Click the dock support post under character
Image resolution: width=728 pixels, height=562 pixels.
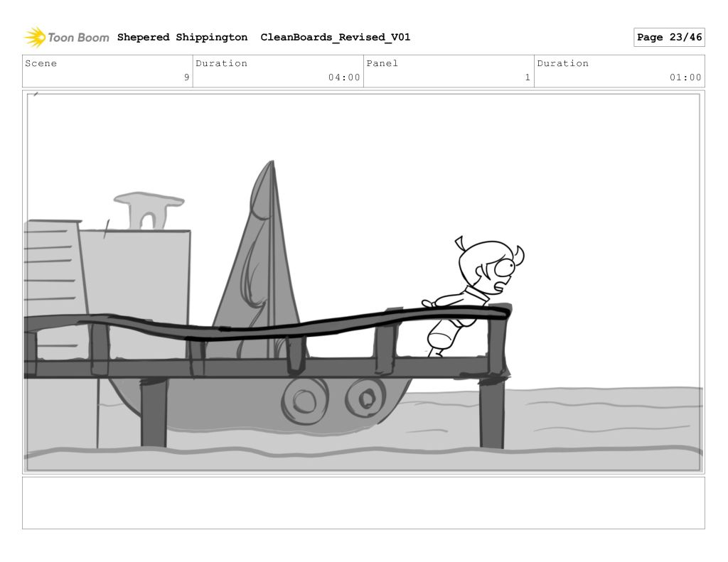[491, 412]
